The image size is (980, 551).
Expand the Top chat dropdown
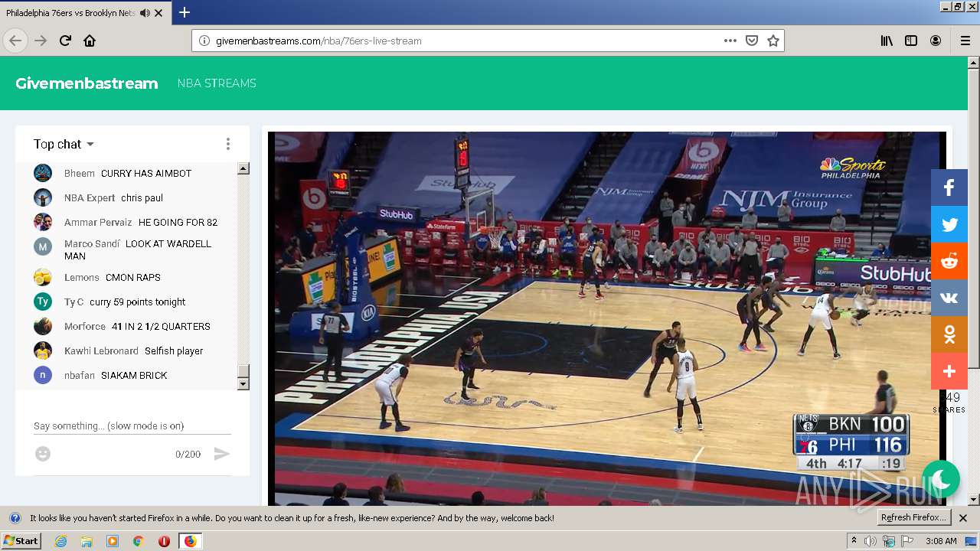pyautogui.click(x=64, y=144)
